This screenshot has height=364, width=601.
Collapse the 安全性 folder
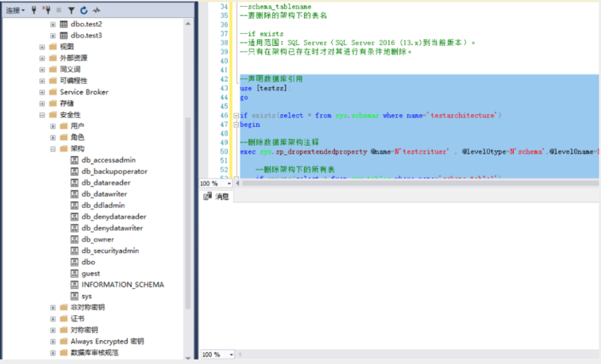tap(42, 115)
